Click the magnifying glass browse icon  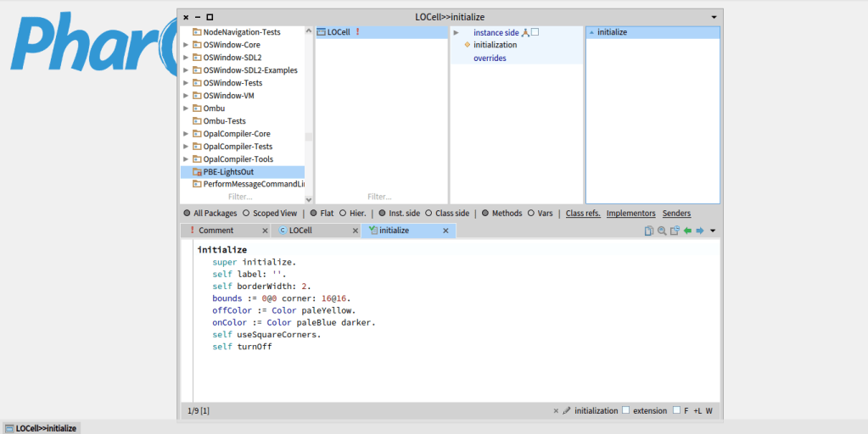(x=662, y=231)
